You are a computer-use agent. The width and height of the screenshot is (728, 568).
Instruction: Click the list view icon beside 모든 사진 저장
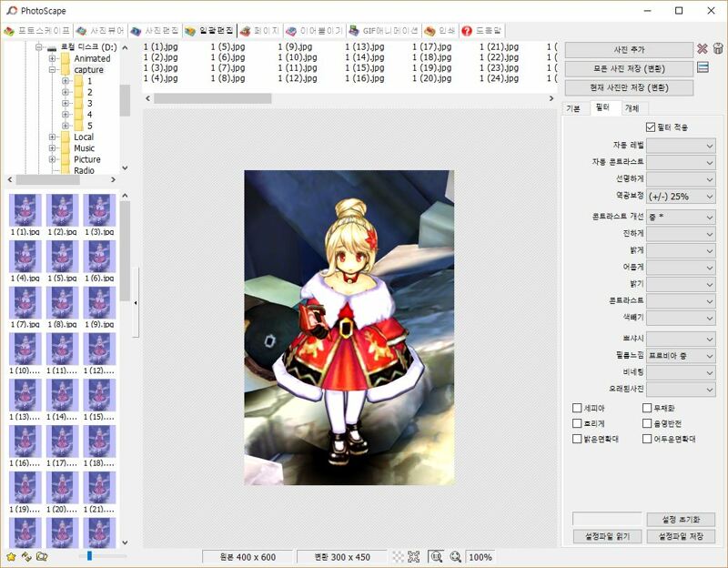tap(703, 67)
